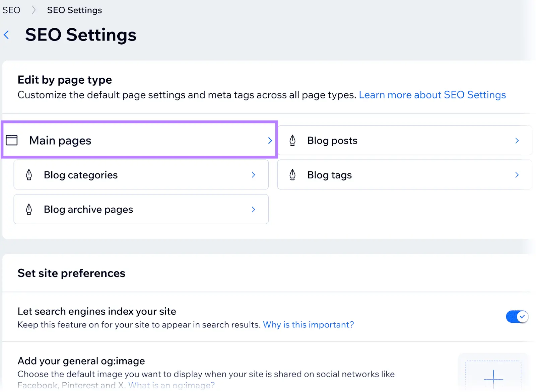This screenshot has height=392, width=536.
Task: Click the page icon beside Main pages
Action: 11,140
